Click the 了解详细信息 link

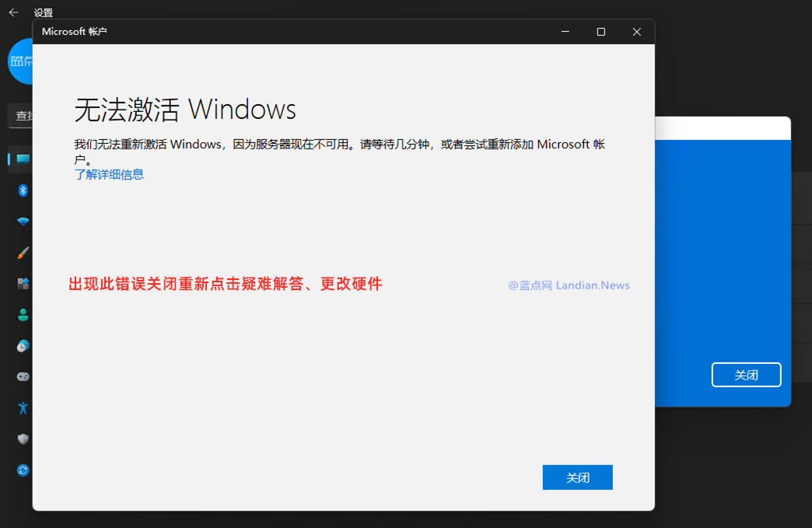109,174
